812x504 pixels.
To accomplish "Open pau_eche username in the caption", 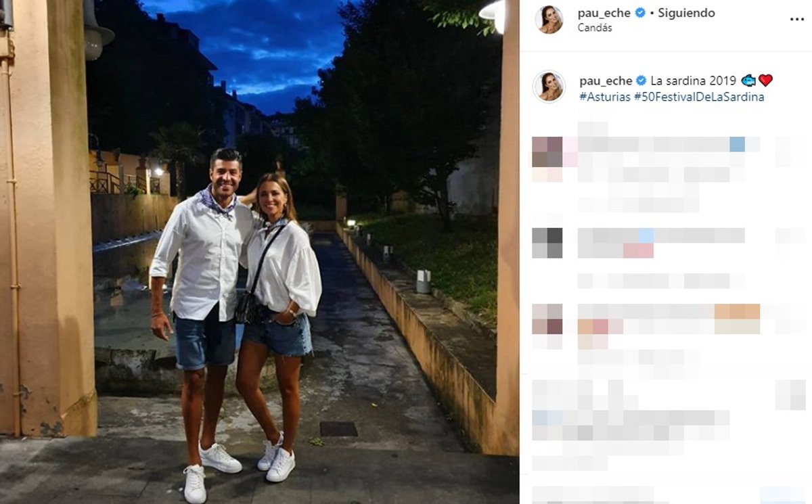I will [x=606, y=81].
